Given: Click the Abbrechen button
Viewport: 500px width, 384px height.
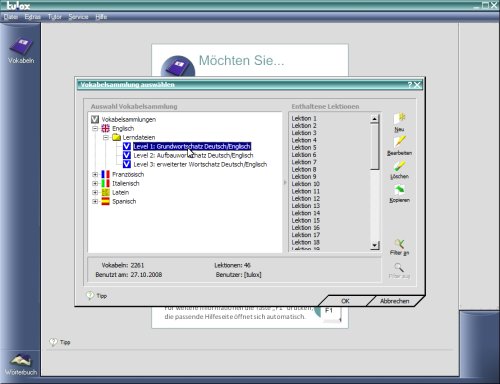Looking at the screenshot, I should [x=395, y=301].
